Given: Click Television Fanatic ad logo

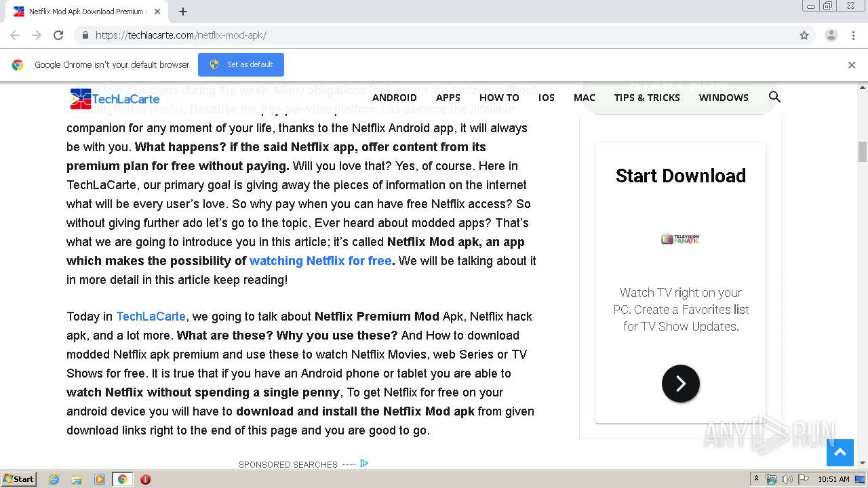Looking at the screenshot, I should [680, 239].
